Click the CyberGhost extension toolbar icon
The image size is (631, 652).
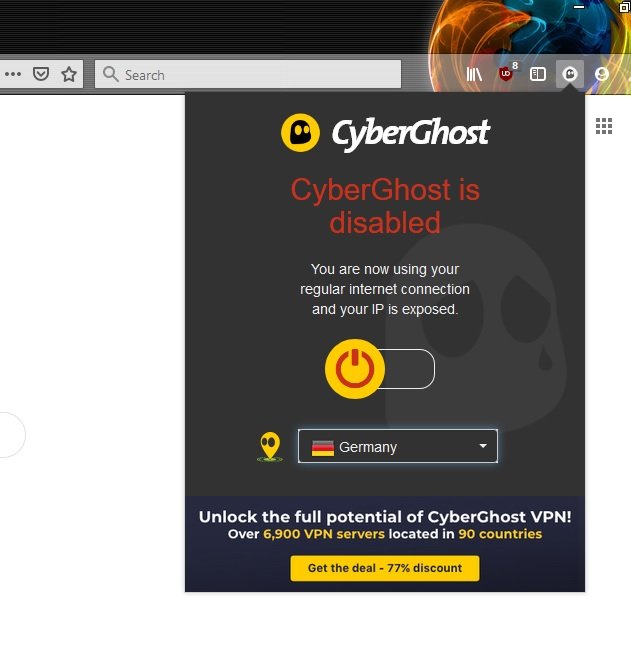[x=569, y=74]
